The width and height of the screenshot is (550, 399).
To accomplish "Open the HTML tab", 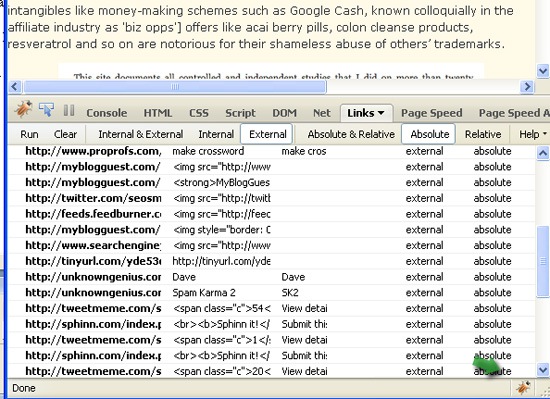I will pyautogui.click(x=158, y=113).
